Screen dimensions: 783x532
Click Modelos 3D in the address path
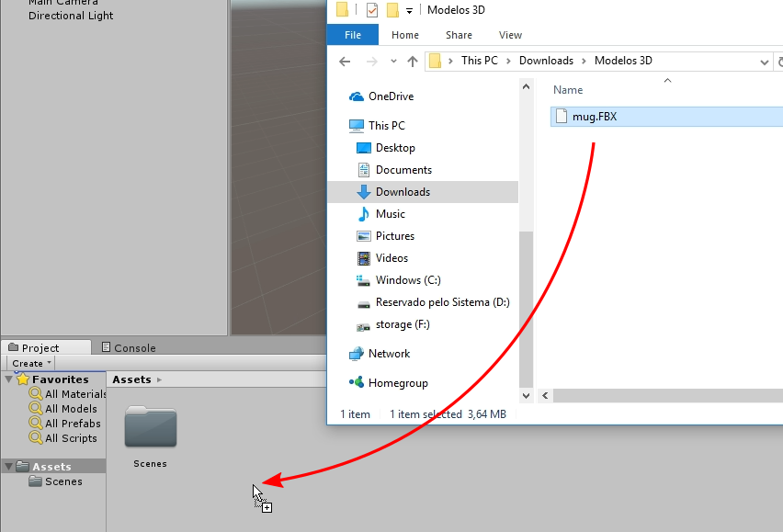point(623,61)
